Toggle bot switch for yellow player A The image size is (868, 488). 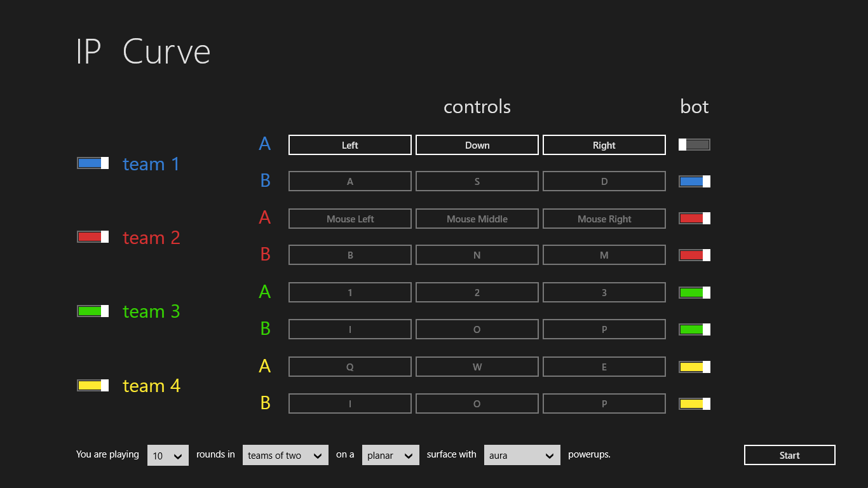(694, 367)
